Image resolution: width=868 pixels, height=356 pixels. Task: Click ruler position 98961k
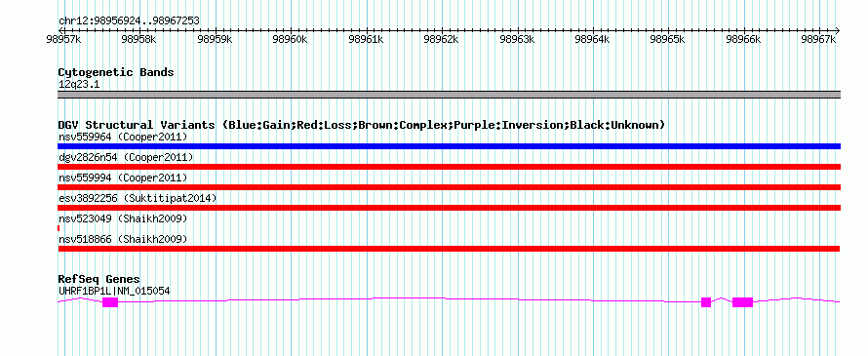click(x=367, y=39)
